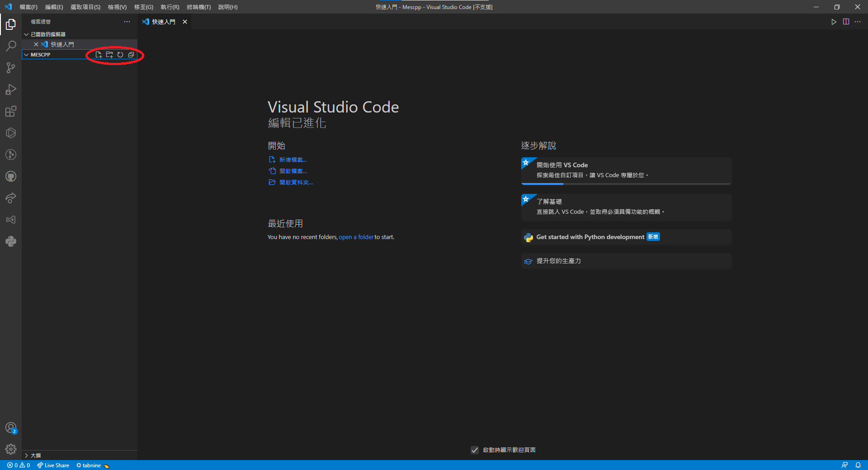This screenshot has height=470, width=868.
Task: Collapse all folders in MESCPP explorer
Action: pyautogui.click(x=131, y=55)
